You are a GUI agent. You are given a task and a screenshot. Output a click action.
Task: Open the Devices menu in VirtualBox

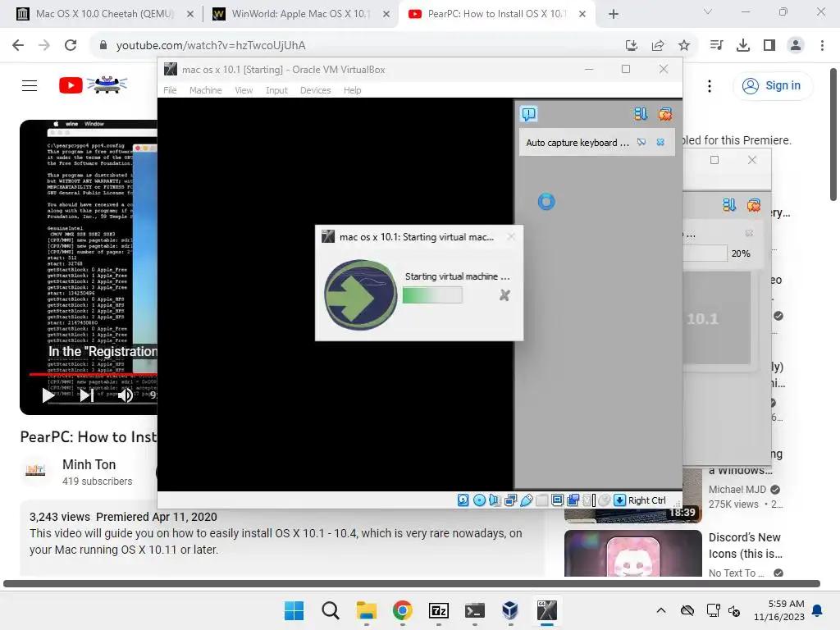315,90
